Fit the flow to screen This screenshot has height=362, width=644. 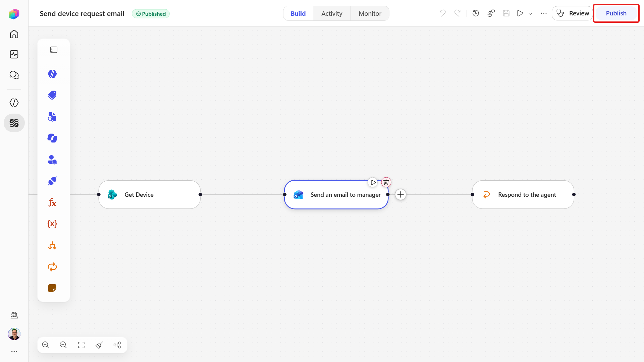coord(81,345)
